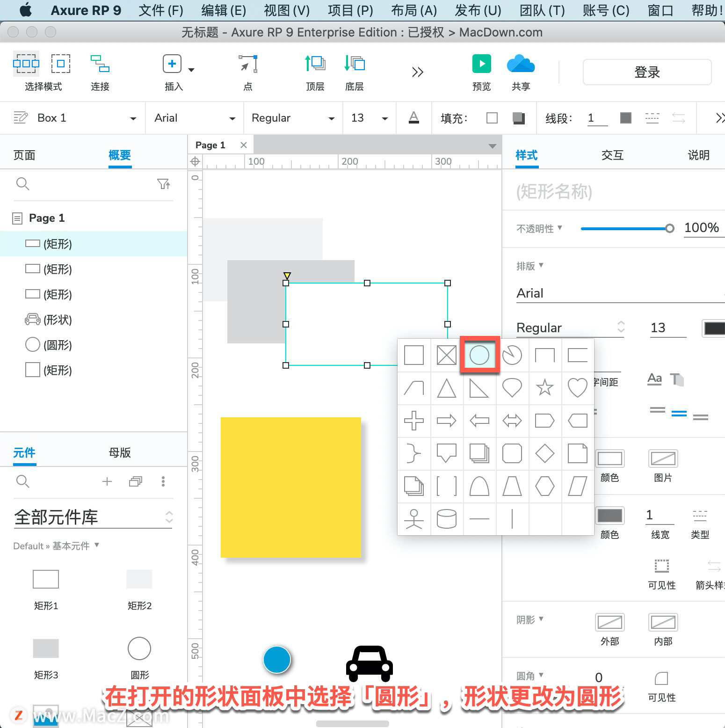Screen dimensions: 725x728
Task: Toggle border visibility under line width
Action: coord(662,566)
